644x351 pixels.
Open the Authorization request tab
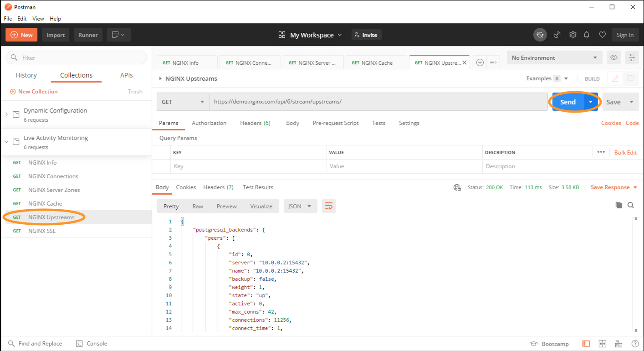click(x=209, y=123)
